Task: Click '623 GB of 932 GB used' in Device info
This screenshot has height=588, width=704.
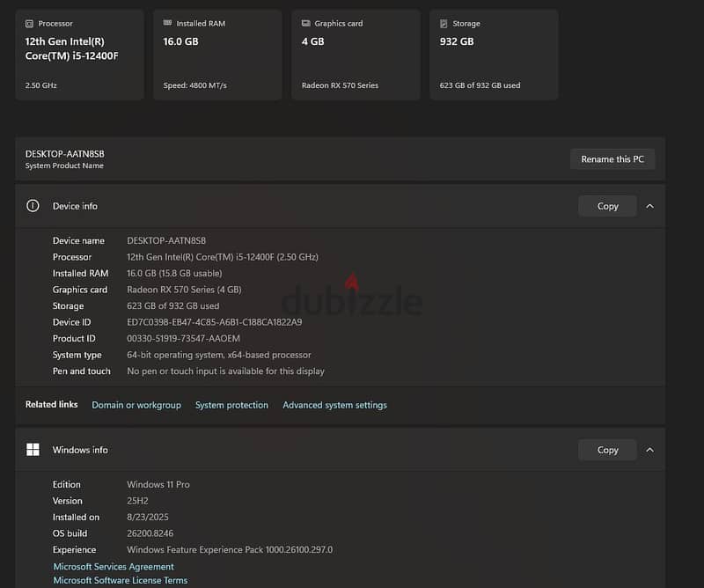Action: 172,306
